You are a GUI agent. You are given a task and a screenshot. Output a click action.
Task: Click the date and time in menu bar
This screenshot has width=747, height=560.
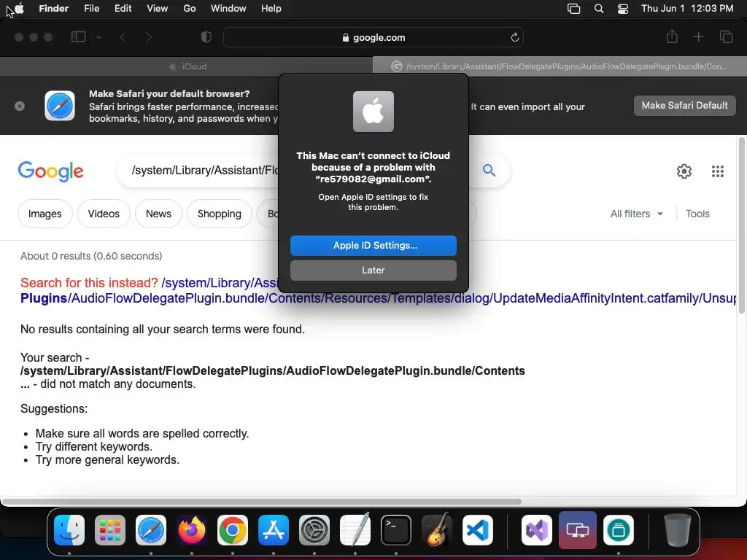(x=687, y=9)
